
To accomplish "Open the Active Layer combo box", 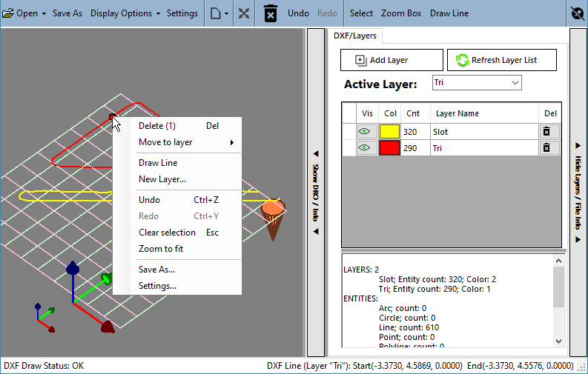I will click(477, 83).
